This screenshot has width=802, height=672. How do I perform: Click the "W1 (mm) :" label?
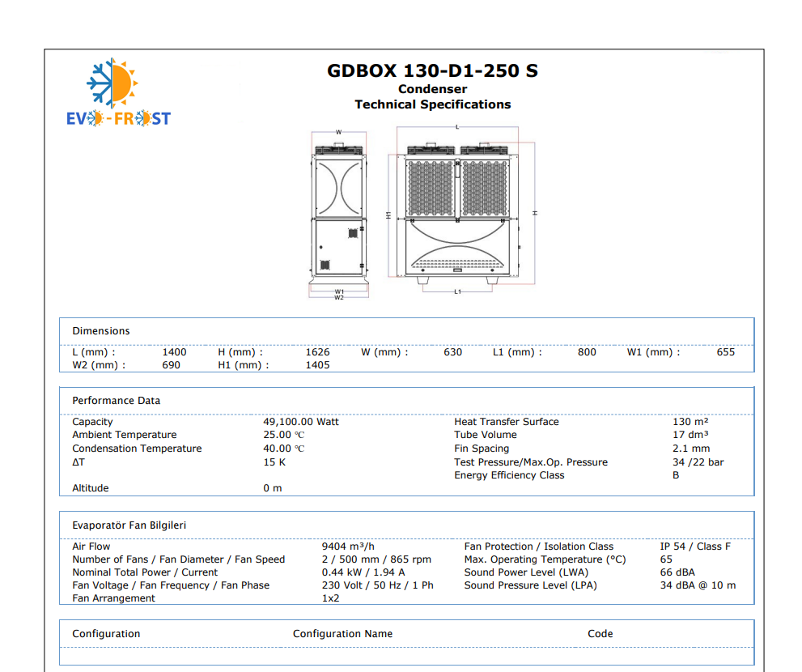pos(654,352)
